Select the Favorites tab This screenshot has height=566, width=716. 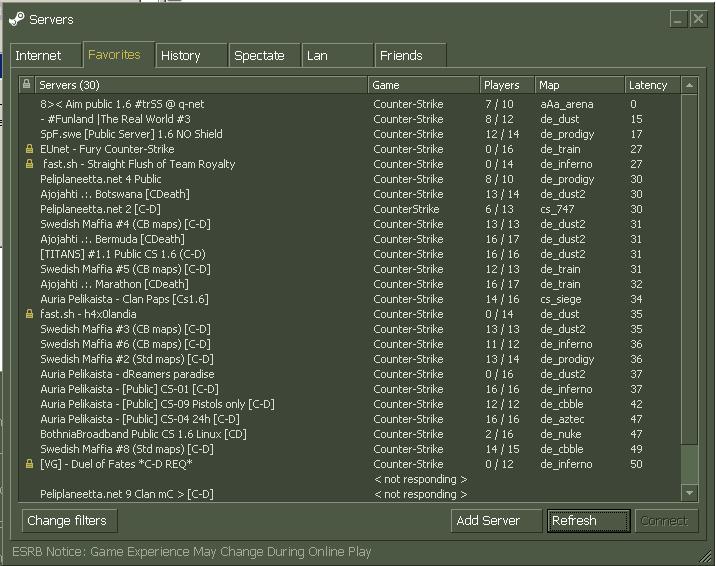(118, 55)
